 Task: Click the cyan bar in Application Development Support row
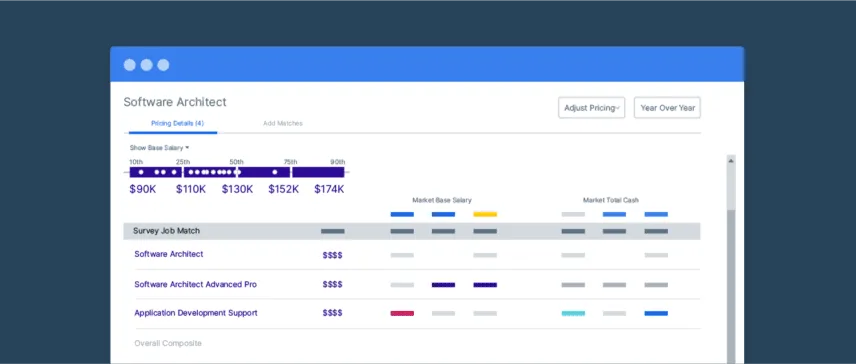[x=573, y=313]
